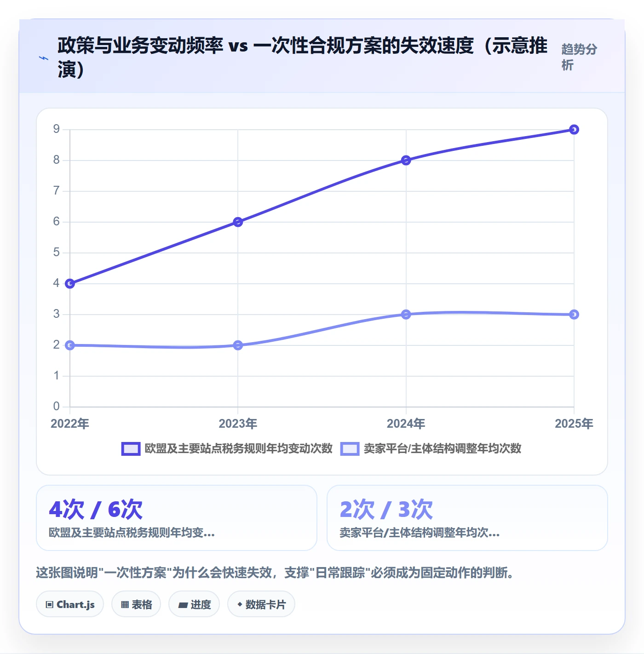
Task: Click the lightning bolt icon beside the title
Action: click(44, 58)
